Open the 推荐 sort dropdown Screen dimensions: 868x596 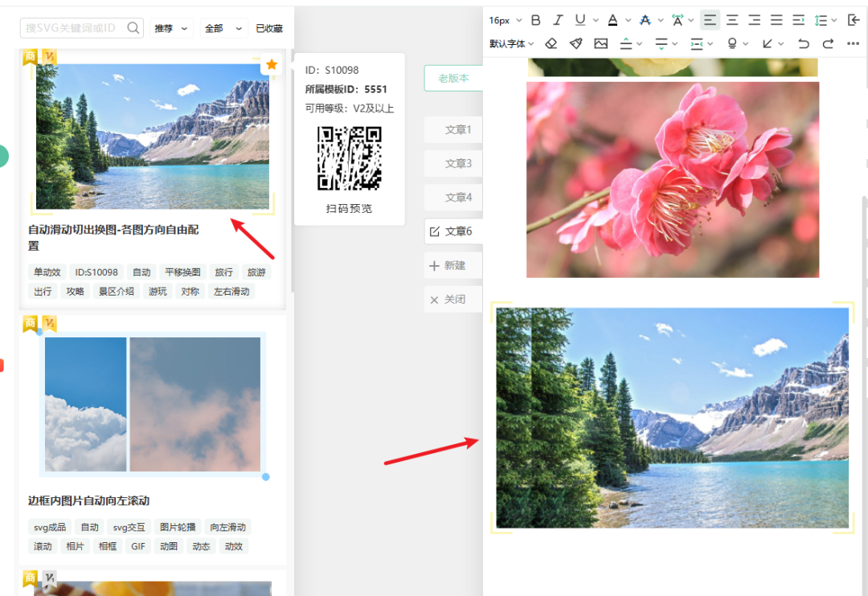tap(172, 28)
